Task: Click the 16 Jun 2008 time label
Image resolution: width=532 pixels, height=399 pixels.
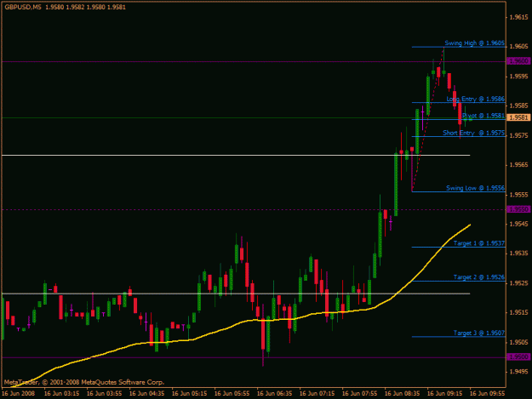Action: [19, 394]
